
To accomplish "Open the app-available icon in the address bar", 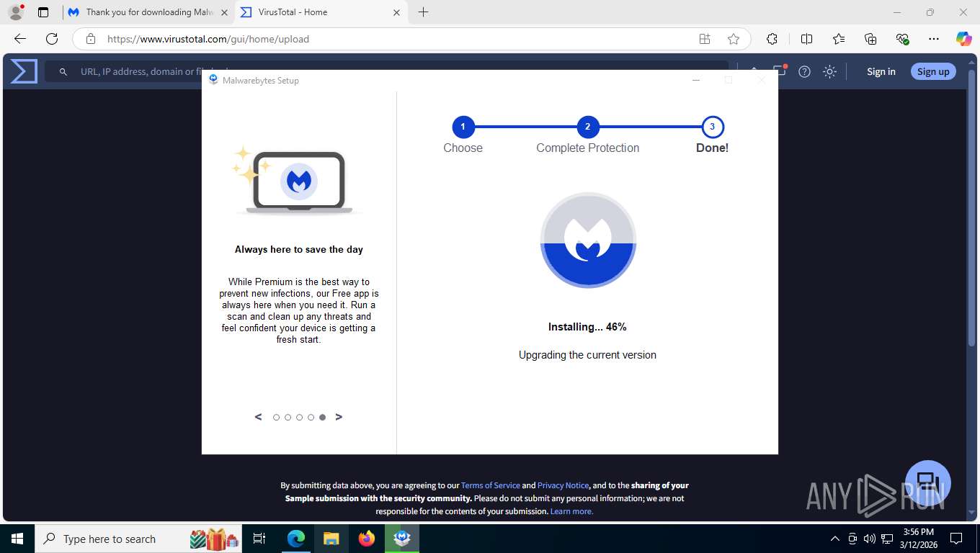I will (x=705, y=39).
